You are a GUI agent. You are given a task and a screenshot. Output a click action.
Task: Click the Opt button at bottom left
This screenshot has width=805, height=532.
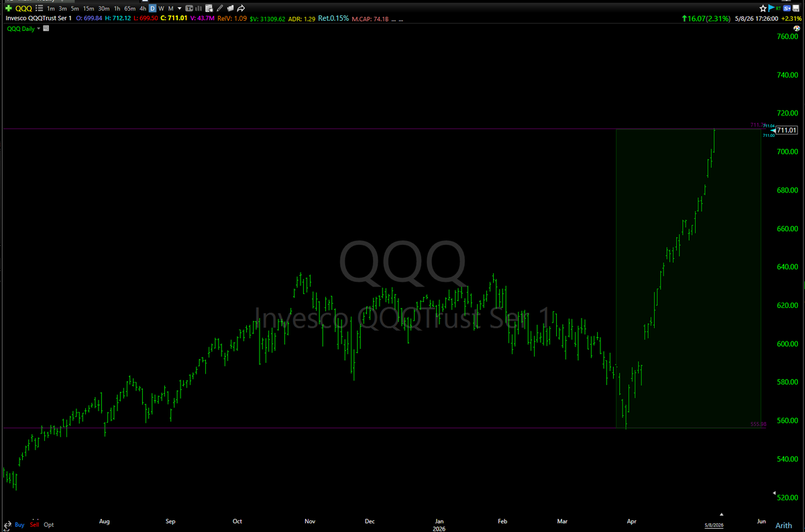[x=48, y=525]
